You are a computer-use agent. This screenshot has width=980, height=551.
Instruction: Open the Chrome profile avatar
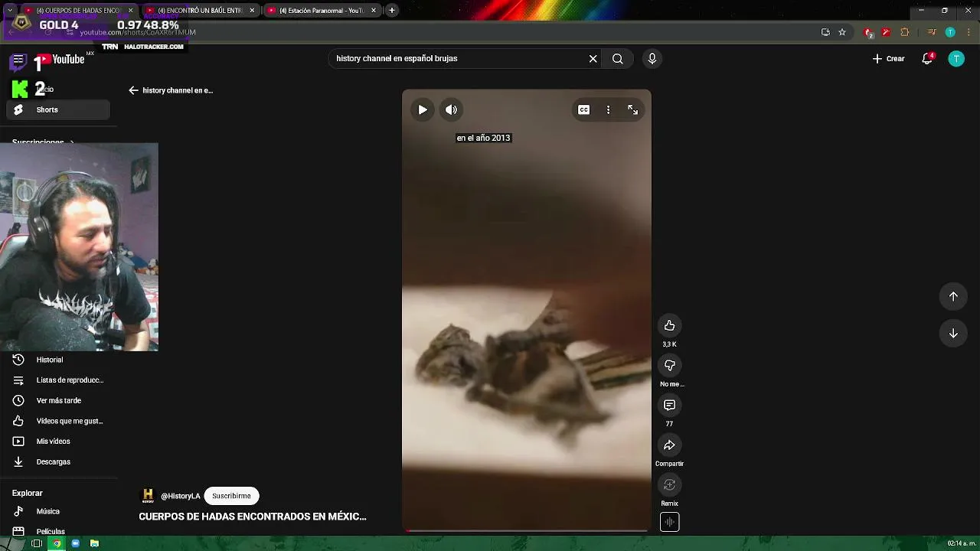pyautogui.click(x=950, y=32)
